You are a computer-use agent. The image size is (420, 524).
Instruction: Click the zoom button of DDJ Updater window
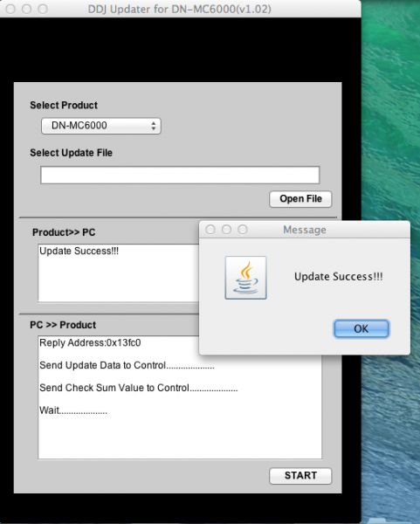pos(43,9)
